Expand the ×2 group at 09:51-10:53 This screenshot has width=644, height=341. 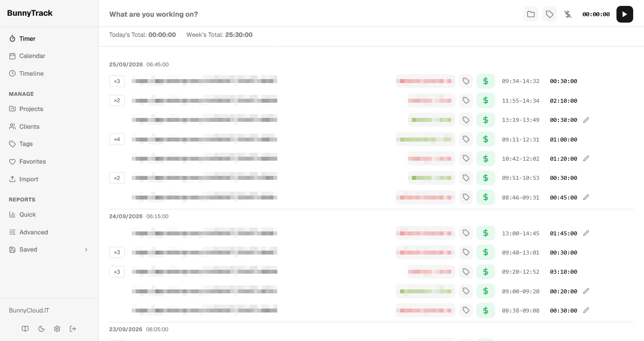tap(117, 178)
